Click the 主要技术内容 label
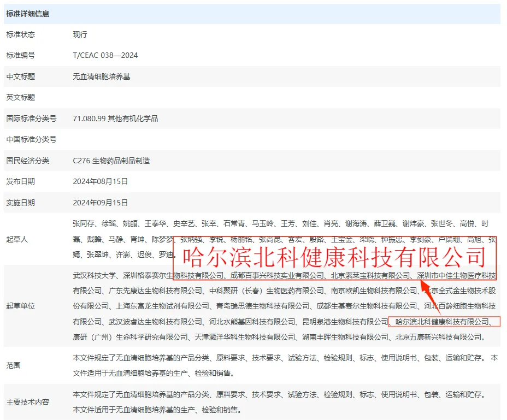 tap(28, 402)
